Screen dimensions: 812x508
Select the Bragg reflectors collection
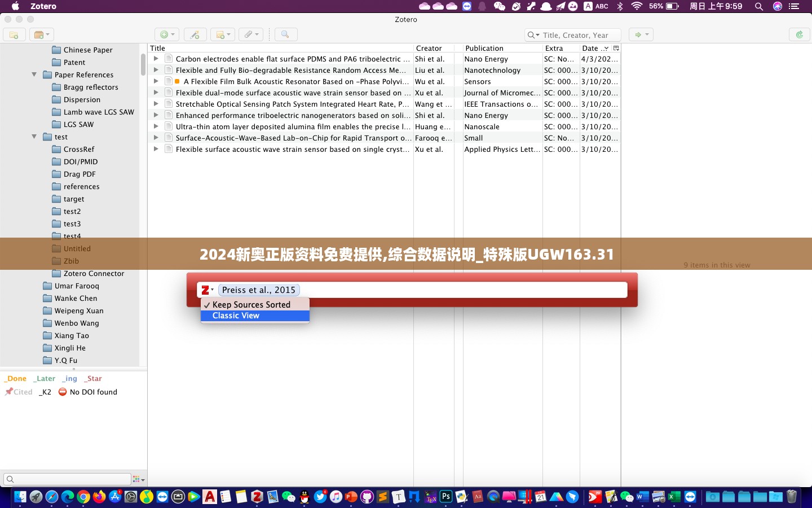91,87
